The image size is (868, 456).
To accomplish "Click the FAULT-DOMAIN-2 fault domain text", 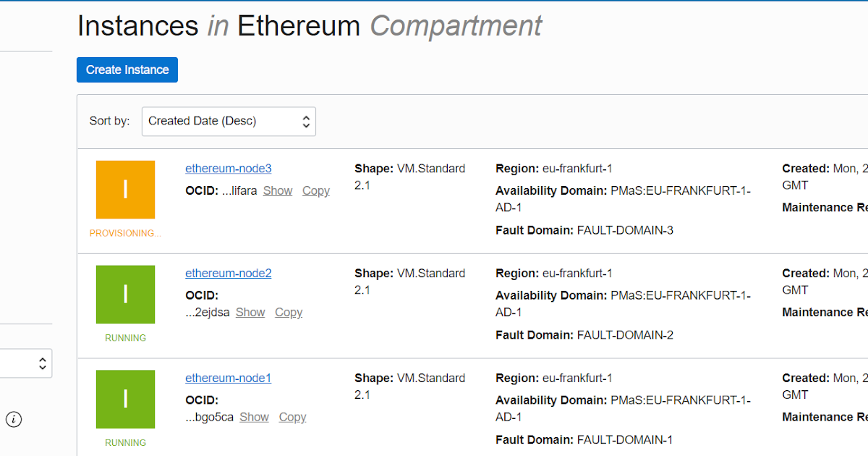I will pyautogui.click(x=625, y=335).
